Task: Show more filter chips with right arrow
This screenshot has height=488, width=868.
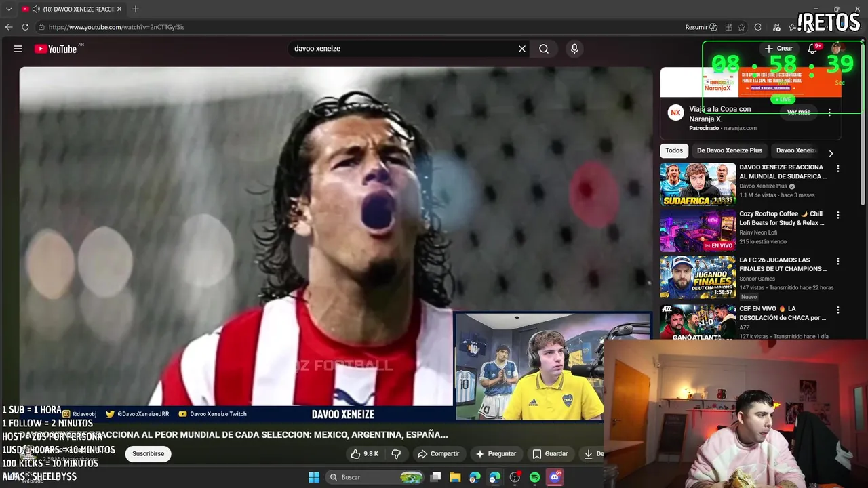Action: pyautogui.click(x=831, y=153)
